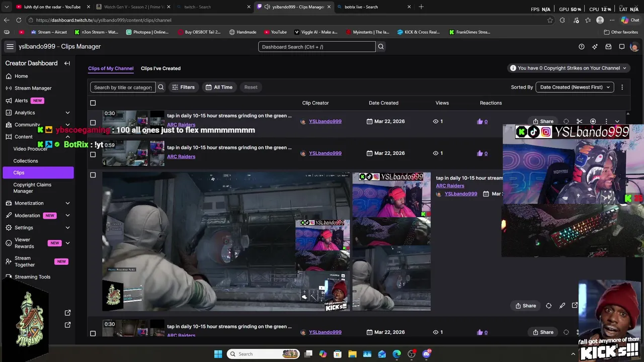Open the Filters button
This screenshot has height=362, width=644.
coord(183,87)
